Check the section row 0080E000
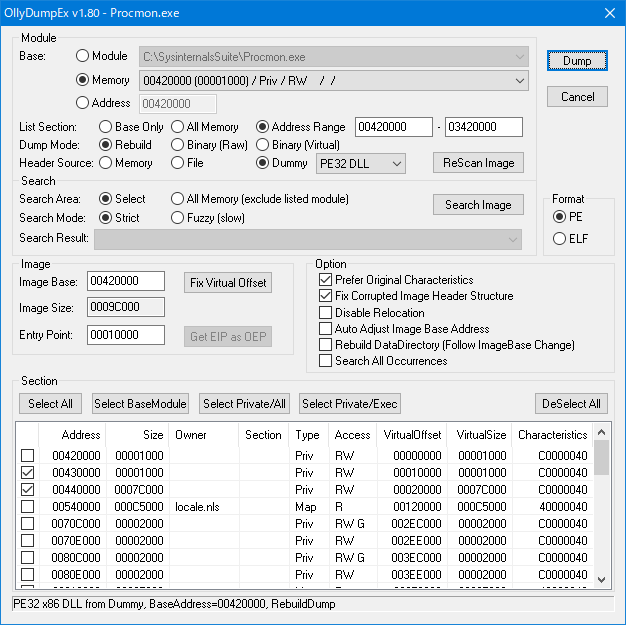 click(x=28, y=574)
